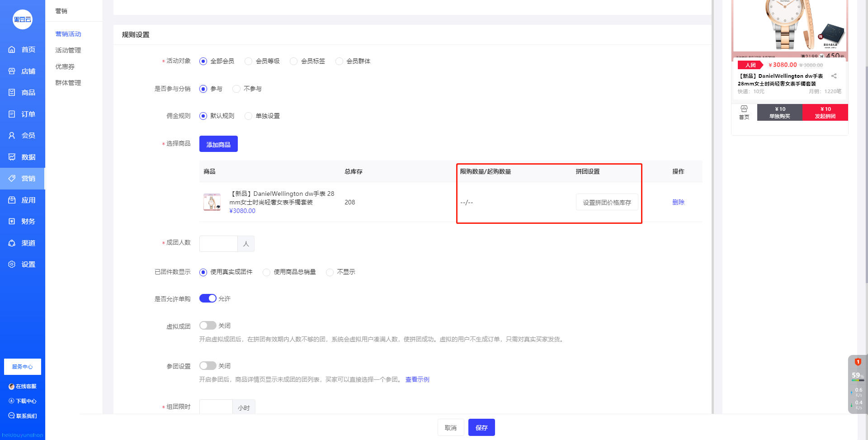This screenshot has width=868, height=440.
Task: Click price ¥3080.00 in product row
Action: [x=242, y=211]
